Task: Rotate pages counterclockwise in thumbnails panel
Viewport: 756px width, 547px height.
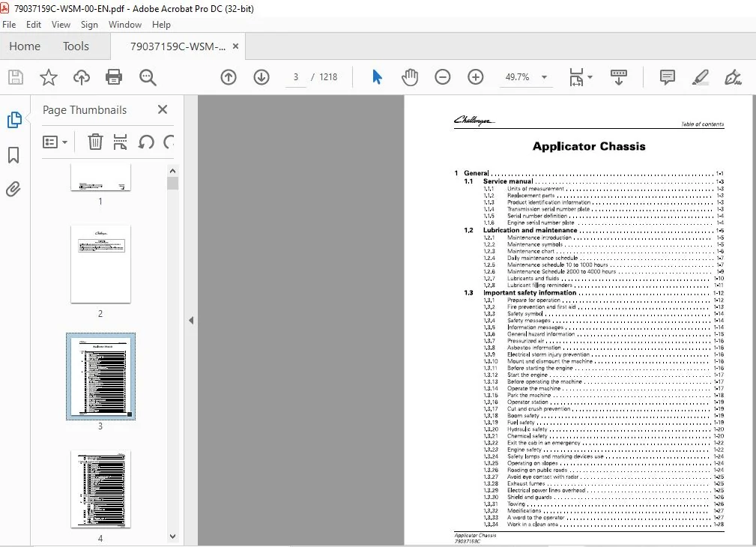Action: point(146,142)
